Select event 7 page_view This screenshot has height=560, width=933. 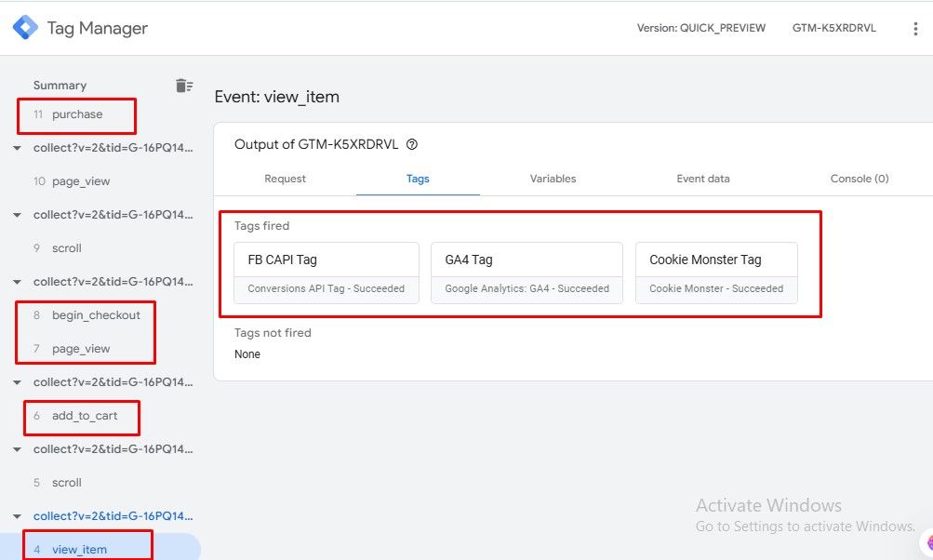click(81, 349)
